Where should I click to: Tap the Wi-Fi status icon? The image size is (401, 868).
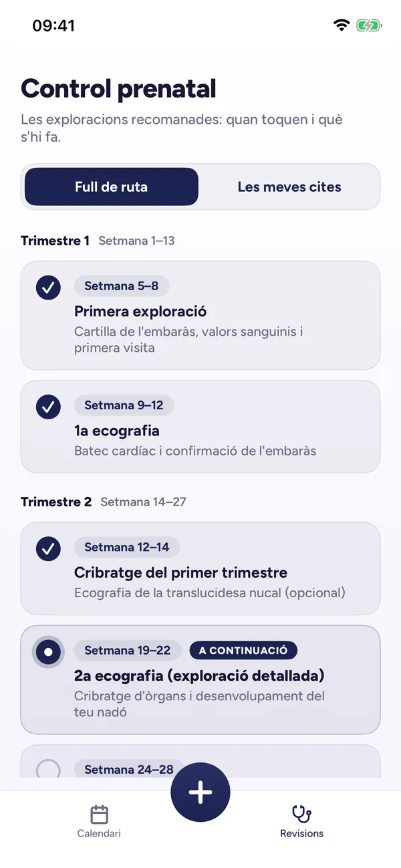342,26
